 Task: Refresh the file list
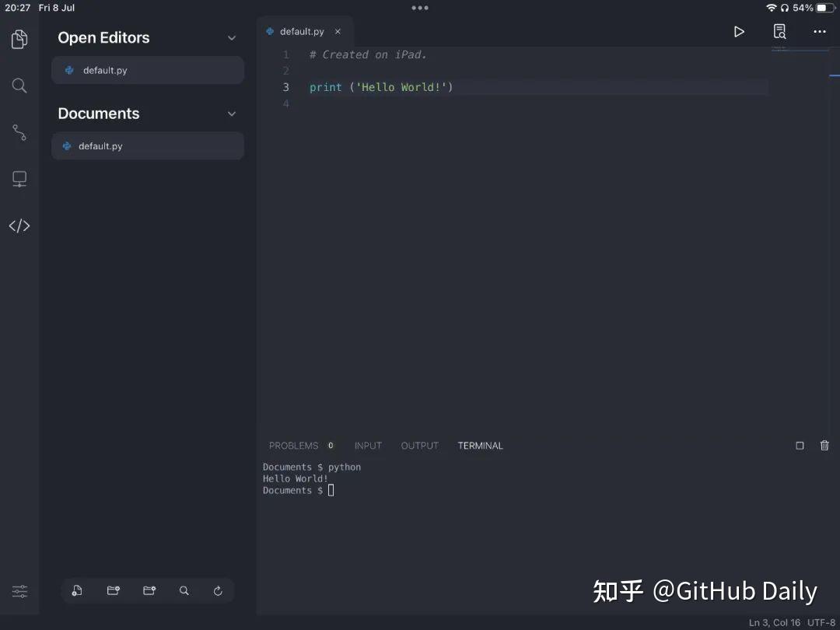point(218,590)
